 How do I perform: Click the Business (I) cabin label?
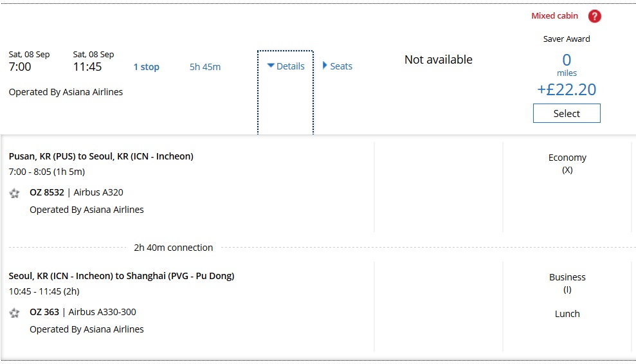coord(567,283)
